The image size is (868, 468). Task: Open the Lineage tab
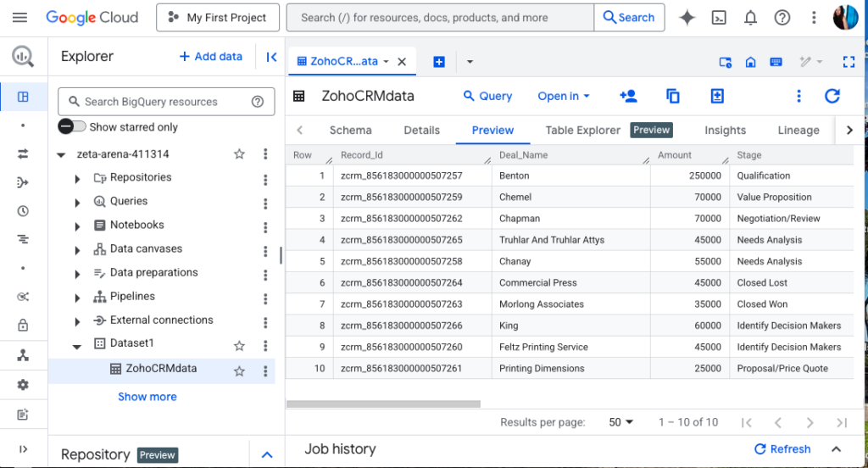798,131
